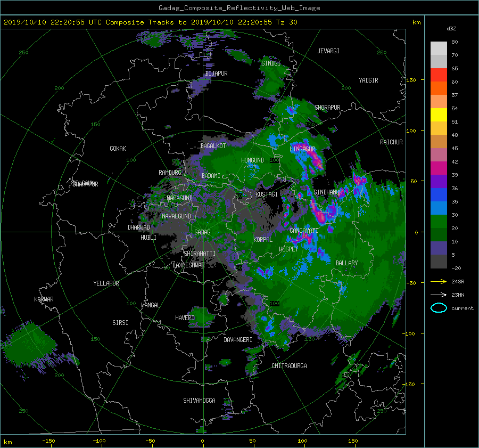
Task: Click the cyan 'current' ellipse legend icon
Action: pyautogui.click(x=439, y=308)
